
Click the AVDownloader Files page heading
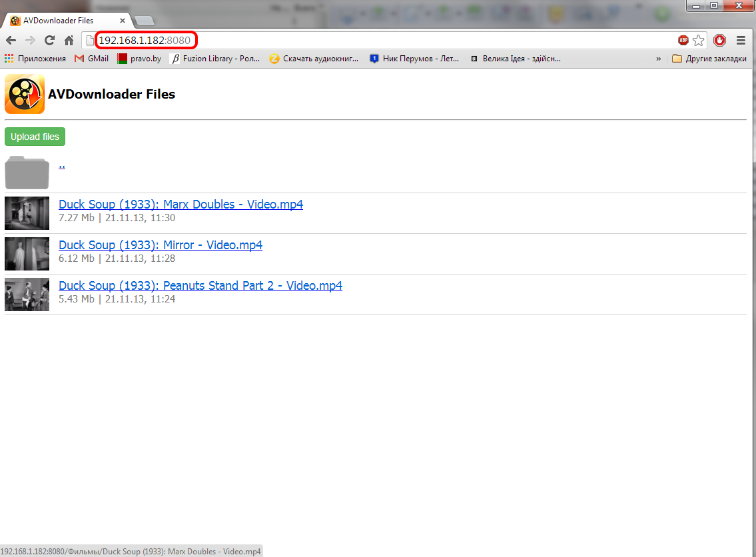pos(111,94)
